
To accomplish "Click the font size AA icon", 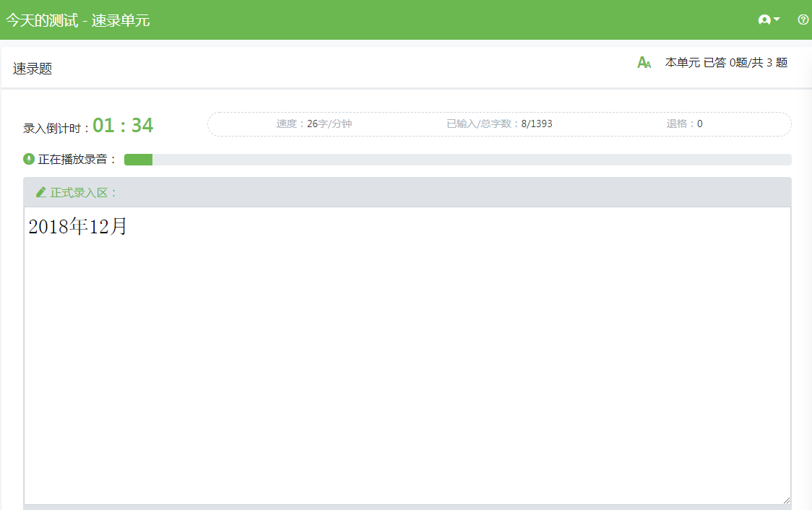I will pos(644,63).
